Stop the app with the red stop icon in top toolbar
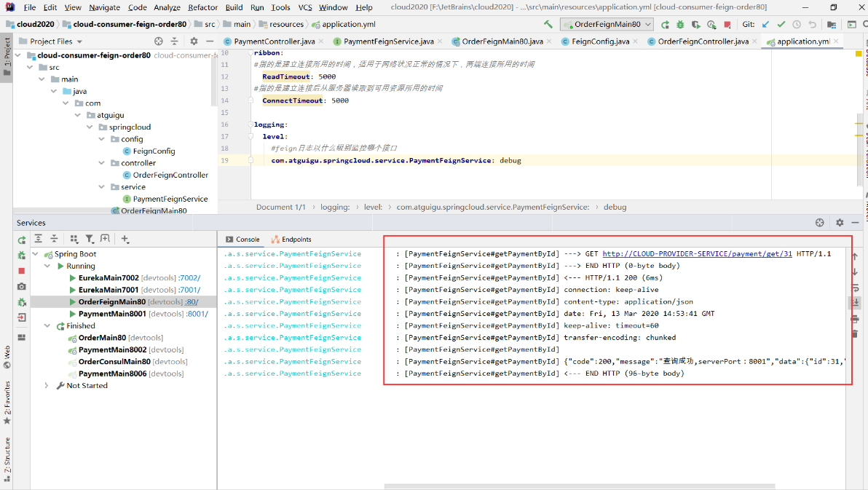Image resolution: width=868 pixels, height=490 pixels. (x=727, y=24)
